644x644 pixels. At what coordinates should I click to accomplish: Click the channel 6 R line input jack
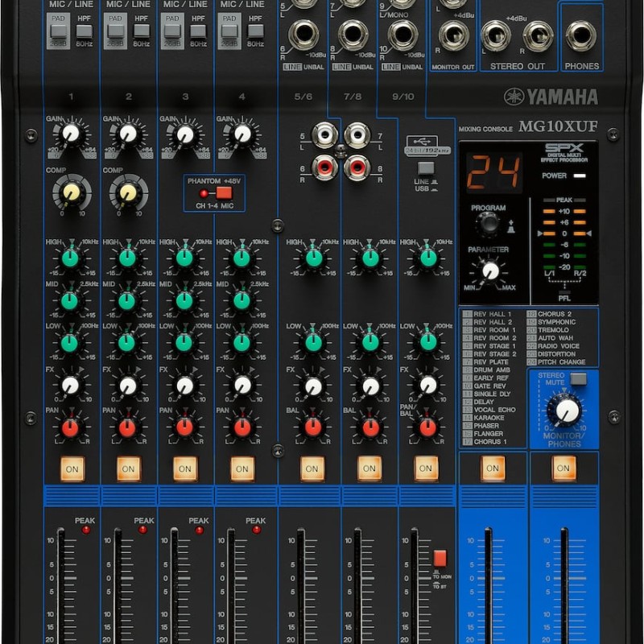[304, 35]
